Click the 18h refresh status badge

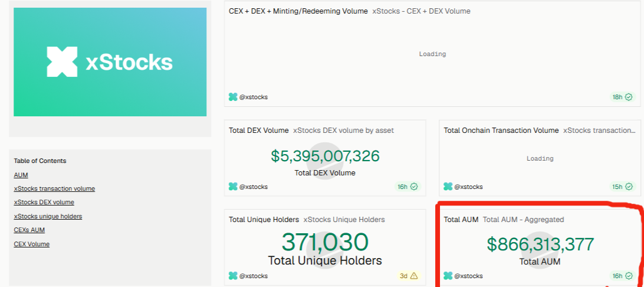[622, 97]
